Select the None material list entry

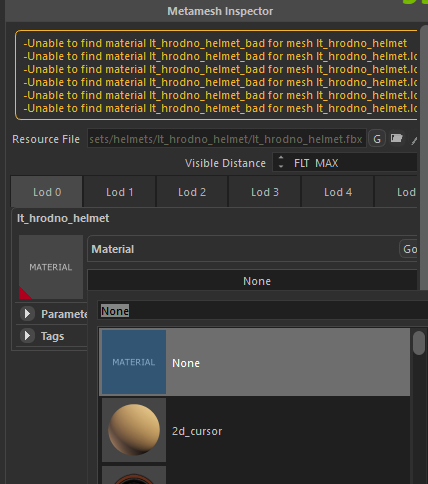[255, 362]
